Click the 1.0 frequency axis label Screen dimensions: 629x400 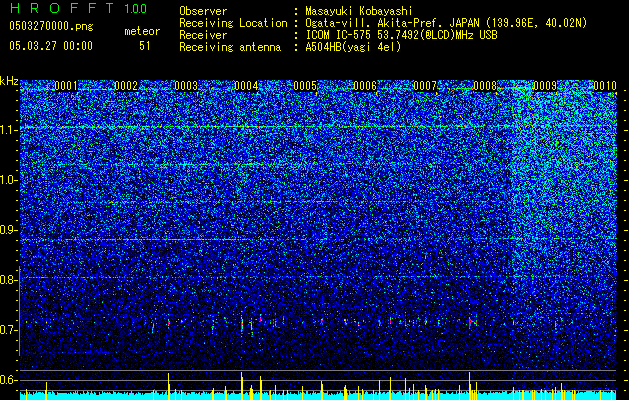tap(8, 180)
